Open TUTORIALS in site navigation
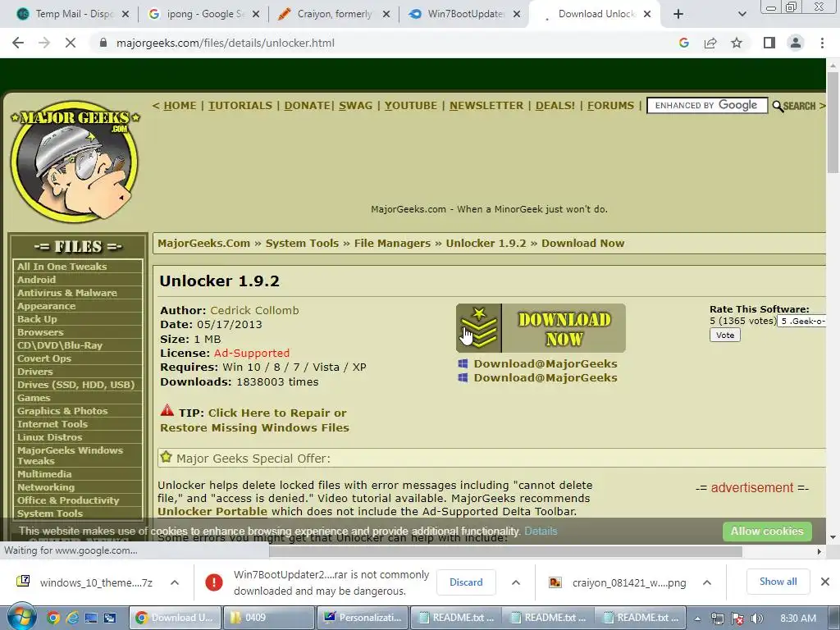840x630 pixels. 240,106
